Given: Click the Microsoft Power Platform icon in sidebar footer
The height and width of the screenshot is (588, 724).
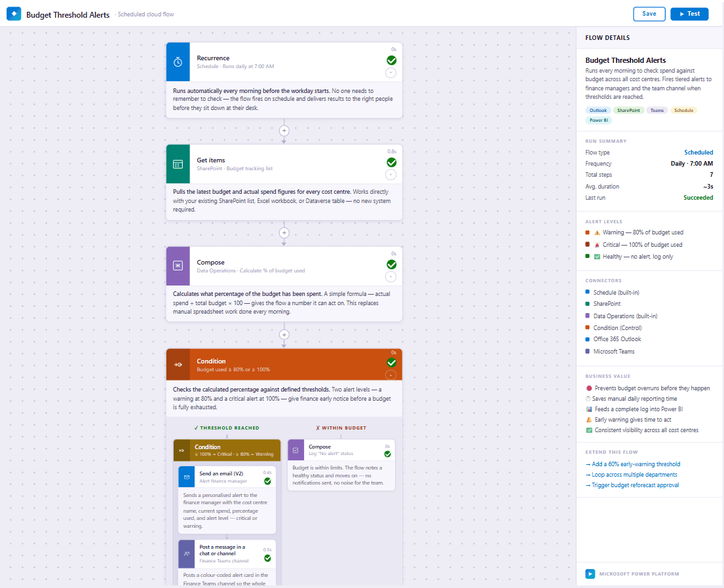Looking at the screenshot, I should [x=590, y=574].
